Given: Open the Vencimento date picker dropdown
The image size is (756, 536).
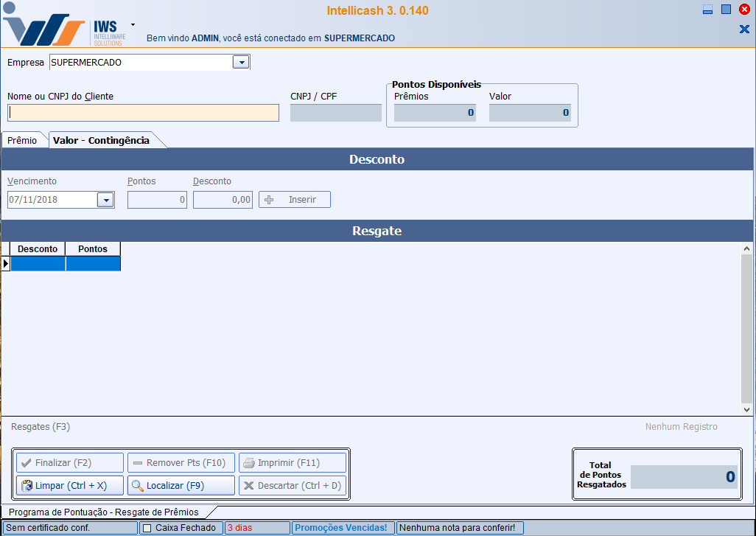Looking at the screenshot, I should pos(105,200).
